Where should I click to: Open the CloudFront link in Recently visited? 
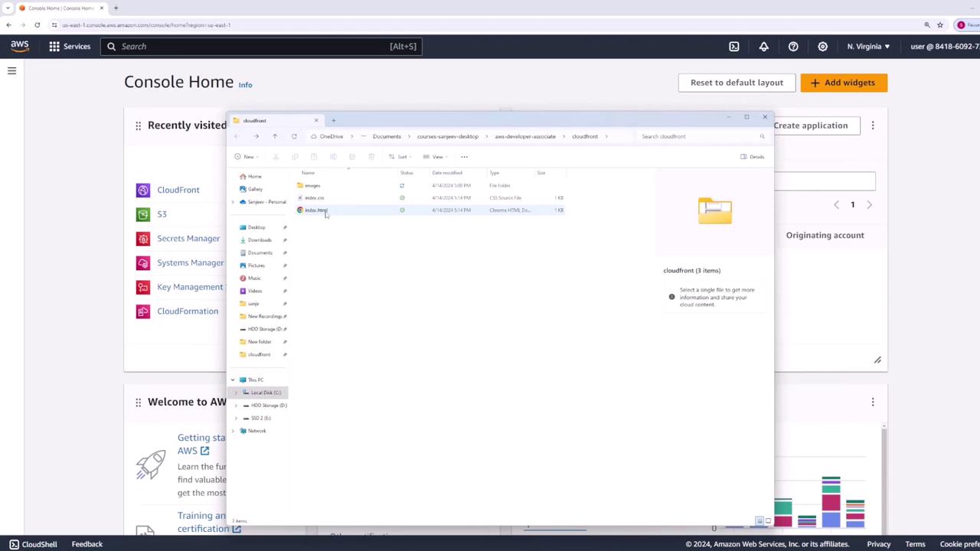pos(178,190)
